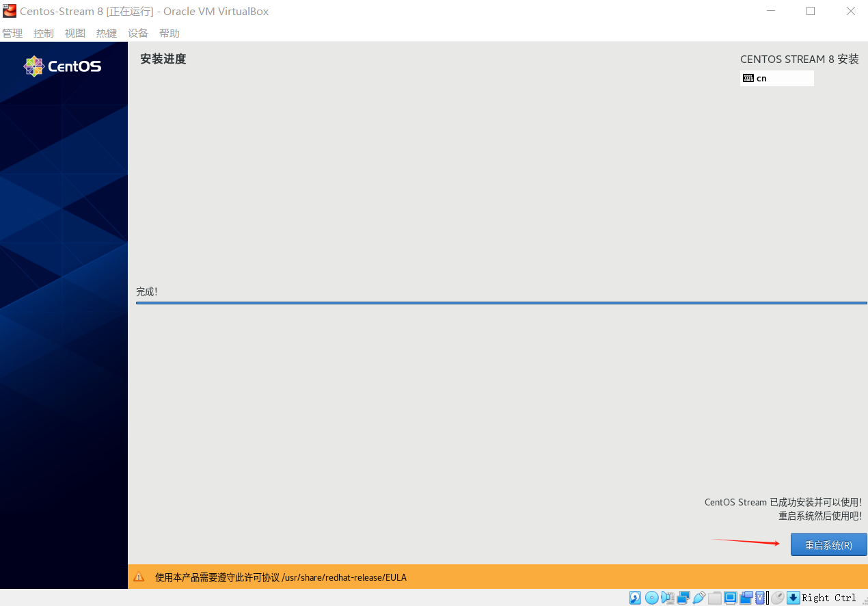Click the 重启系统(R) reboot button
Viewport: 868px width, 606px height.
(x=828, y=544)
